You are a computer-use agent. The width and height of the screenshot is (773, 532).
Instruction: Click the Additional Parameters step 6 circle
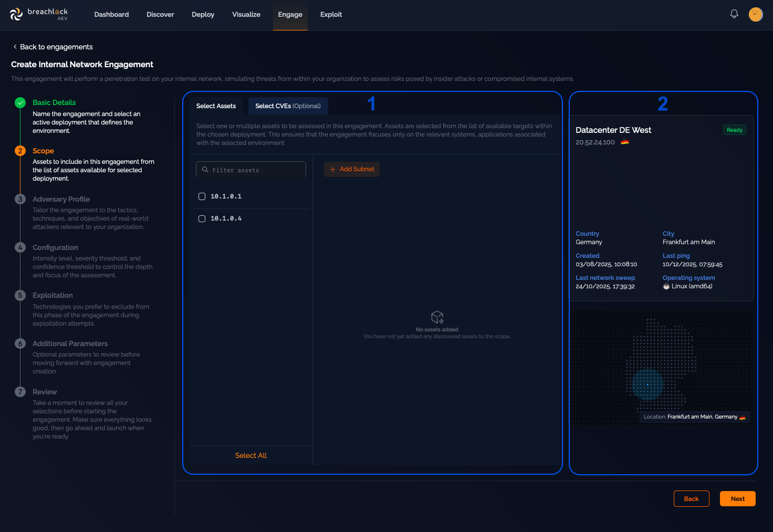[x=20, y=343]
